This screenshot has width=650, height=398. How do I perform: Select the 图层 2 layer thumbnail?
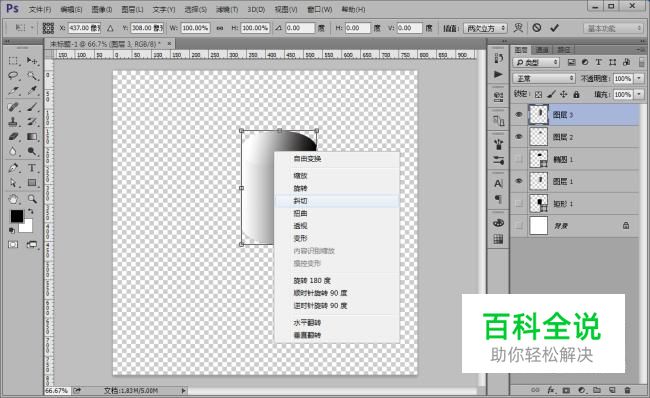tap(538, 137)
